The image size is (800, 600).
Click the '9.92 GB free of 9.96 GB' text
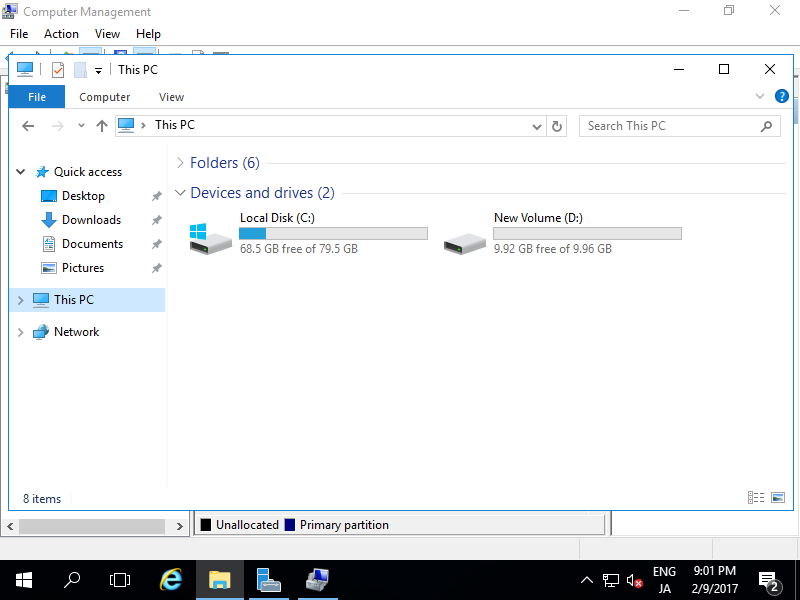pos(553,249)
